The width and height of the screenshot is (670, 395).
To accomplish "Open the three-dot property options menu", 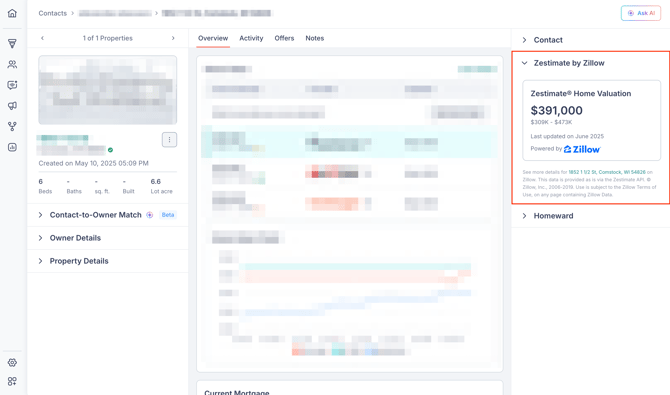I will (169, 140).
